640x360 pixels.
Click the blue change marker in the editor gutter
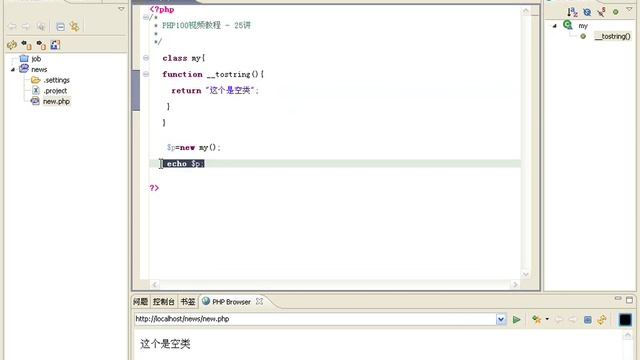[x=136, y=90]
